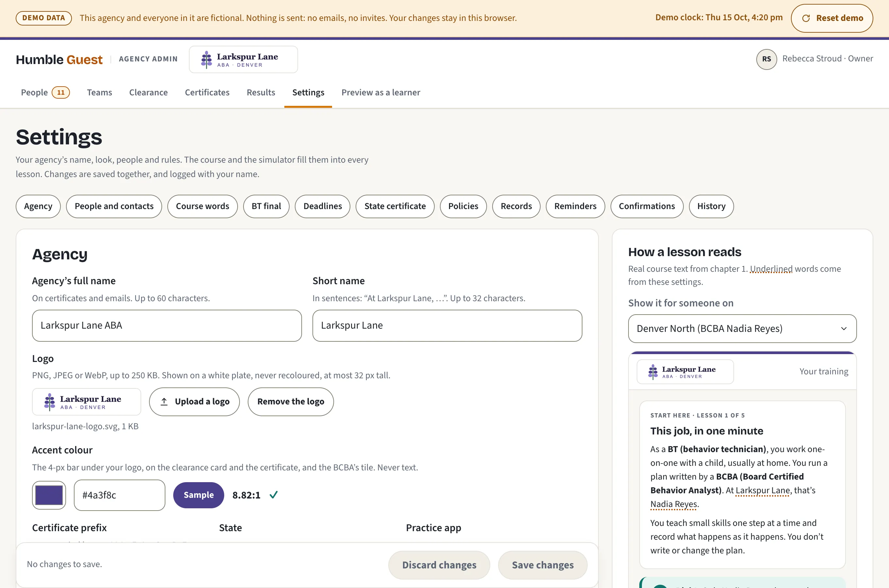Click Remove the logo button
Screen dimensions: 889x588
click(291, 401)
